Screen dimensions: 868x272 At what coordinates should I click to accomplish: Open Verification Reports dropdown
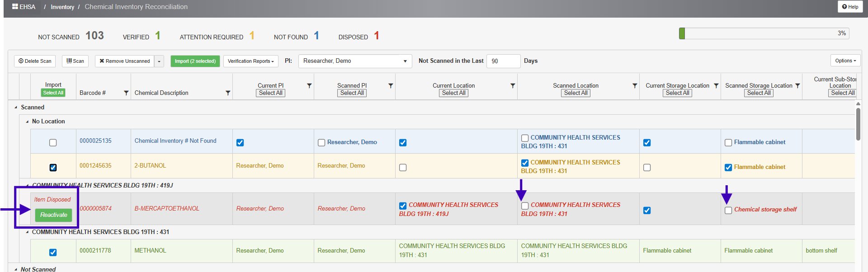click(251, 61)
